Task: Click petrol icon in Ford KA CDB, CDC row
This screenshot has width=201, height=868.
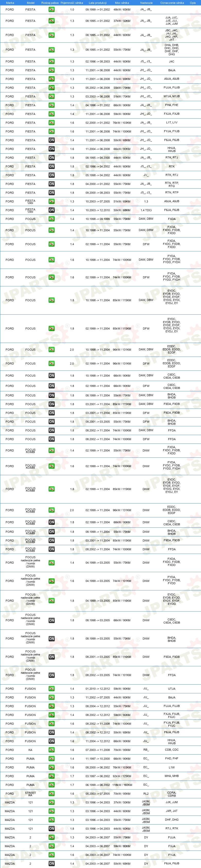Action: (51, 750)
